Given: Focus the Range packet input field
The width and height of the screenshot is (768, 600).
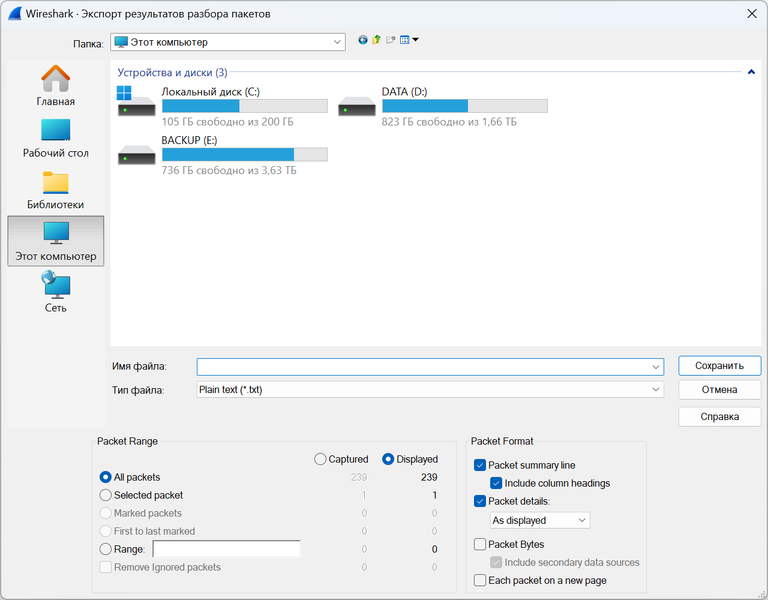Looking at the screenshot, I should tap(226, 549).
